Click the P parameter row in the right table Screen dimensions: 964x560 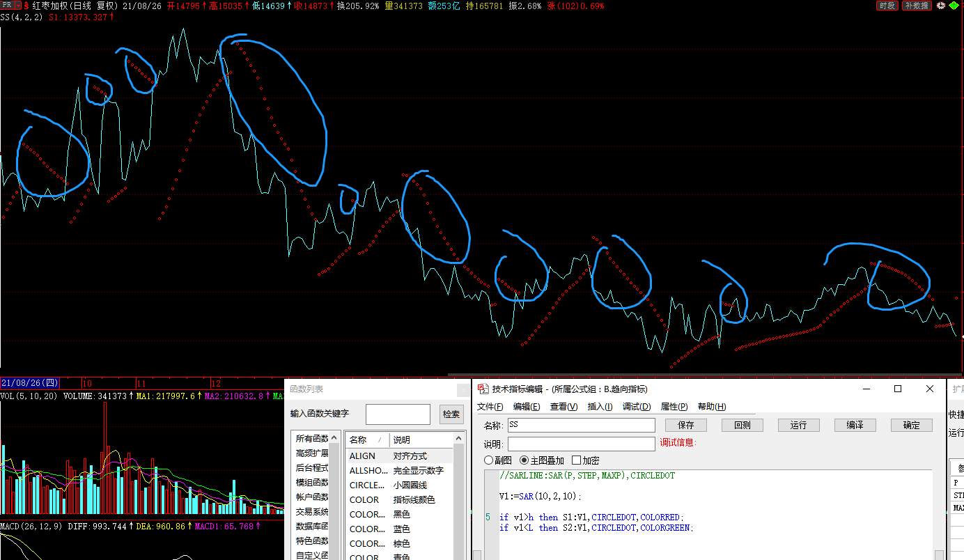pyautogui.click(x=957, y=483)
